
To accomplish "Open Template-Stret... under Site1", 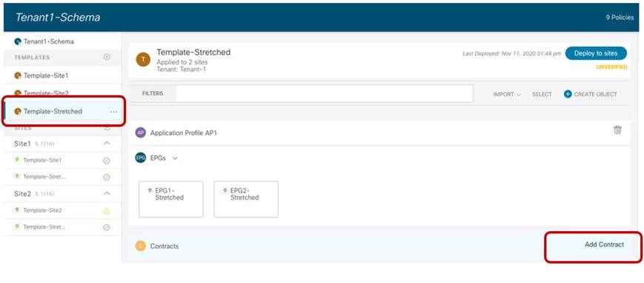I will pyautogui.click(x=44, y=176).
